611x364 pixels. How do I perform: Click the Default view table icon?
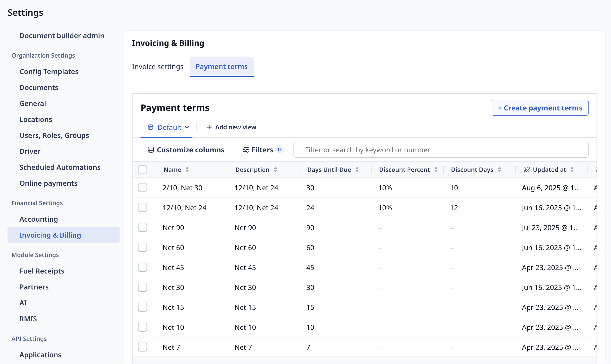pyautogui.click(x=151, y=127)
